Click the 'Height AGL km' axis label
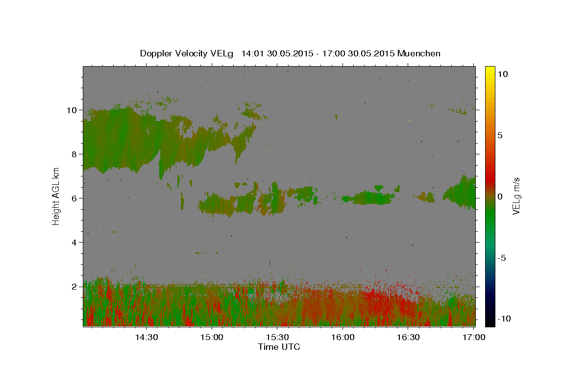588x392 pixels. (x=56, y=196)
